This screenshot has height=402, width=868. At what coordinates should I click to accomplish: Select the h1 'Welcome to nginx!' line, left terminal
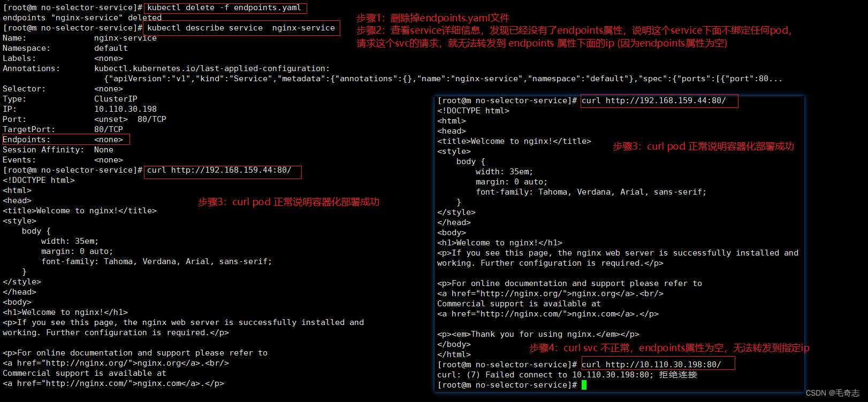tap(65, 312)
